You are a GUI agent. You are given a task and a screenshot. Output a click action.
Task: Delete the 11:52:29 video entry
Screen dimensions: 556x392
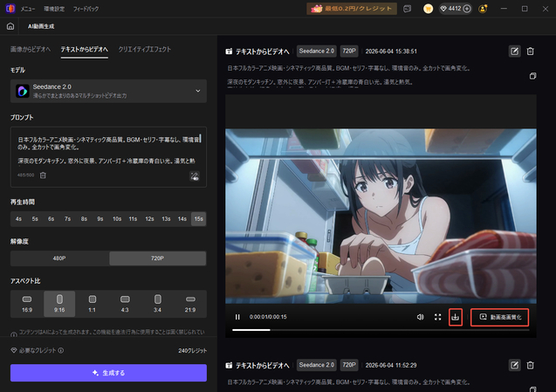coord(530,365)
